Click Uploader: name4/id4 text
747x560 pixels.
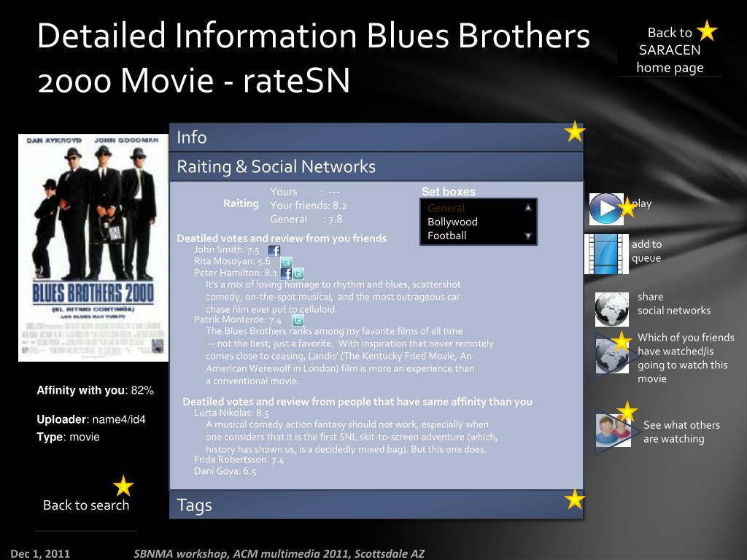(91, 419)
